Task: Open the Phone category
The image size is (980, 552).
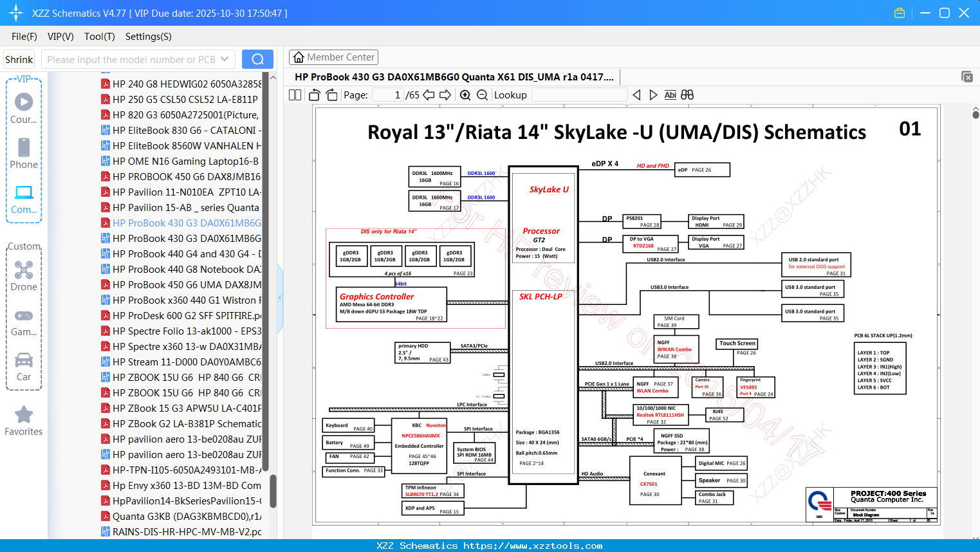Action: click(x=24, y=153)
